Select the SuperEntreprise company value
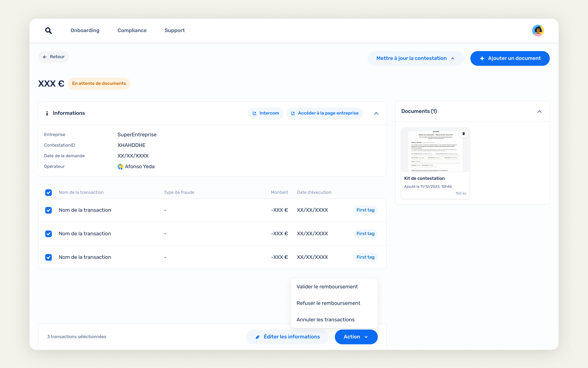The image size is (588, 368). 137,135
